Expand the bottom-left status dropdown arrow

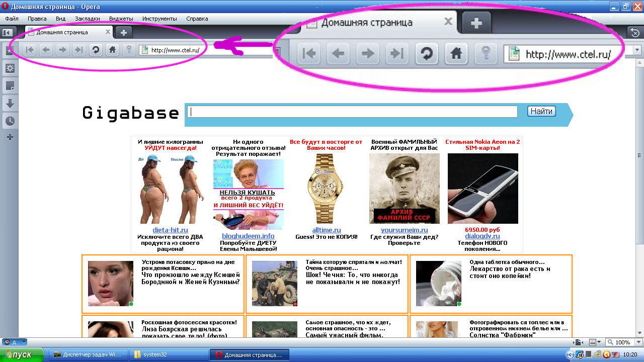tap(23, 342)
